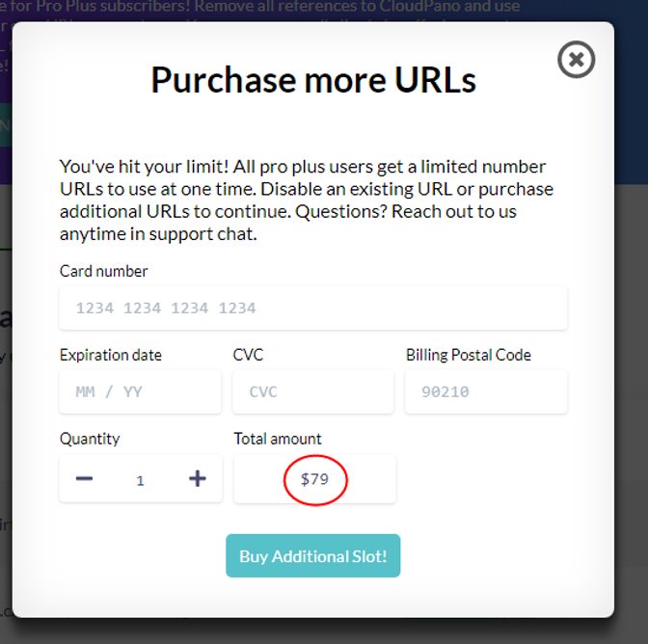Select the CVC input box

coord(312,392)
